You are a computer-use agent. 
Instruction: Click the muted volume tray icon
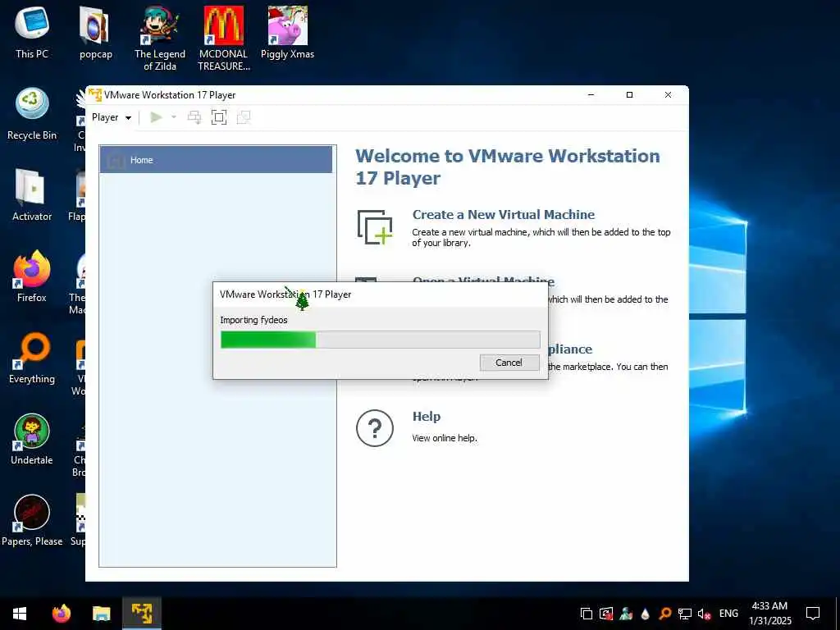tap(704, 614)
